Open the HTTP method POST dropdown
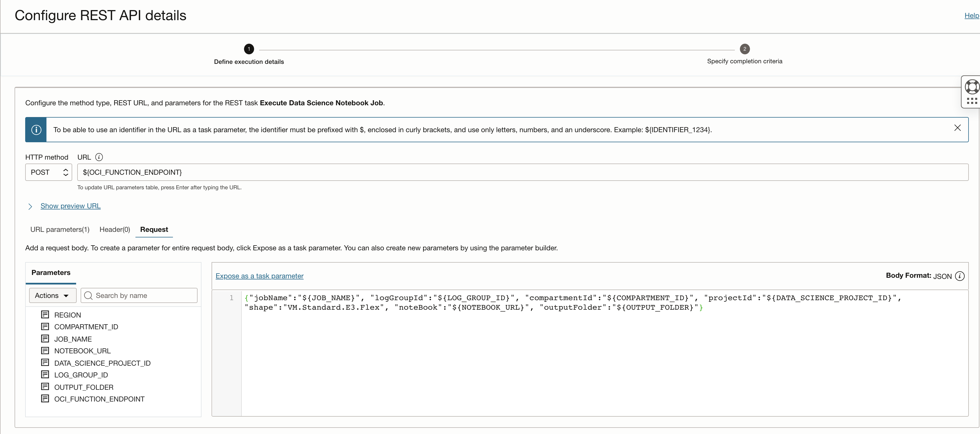Screen dimensions: 980x434 [x=49, y=172]
